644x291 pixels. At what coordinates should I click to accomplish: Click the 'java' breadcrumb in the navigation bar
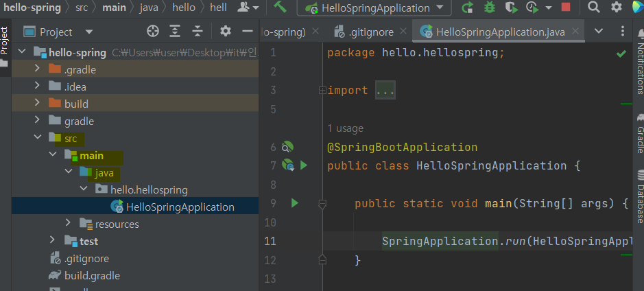pos(149,8)
